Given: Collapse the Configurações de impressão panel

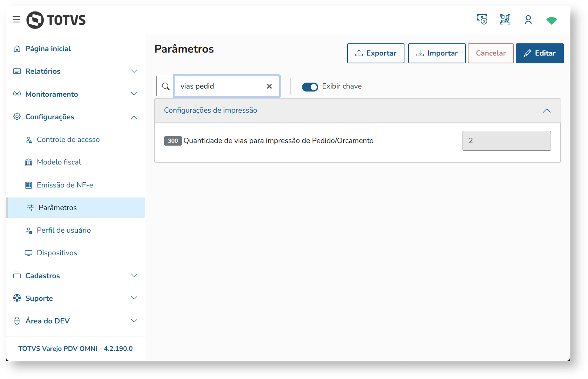Looking at the screenshot, I should 547,110.
